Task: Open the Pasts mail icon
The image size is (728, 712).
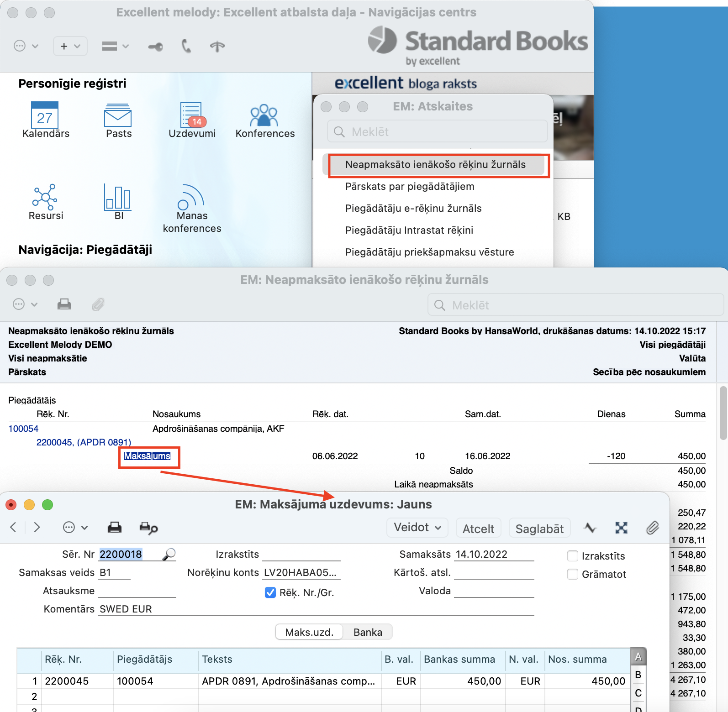Action: point(118,115)
